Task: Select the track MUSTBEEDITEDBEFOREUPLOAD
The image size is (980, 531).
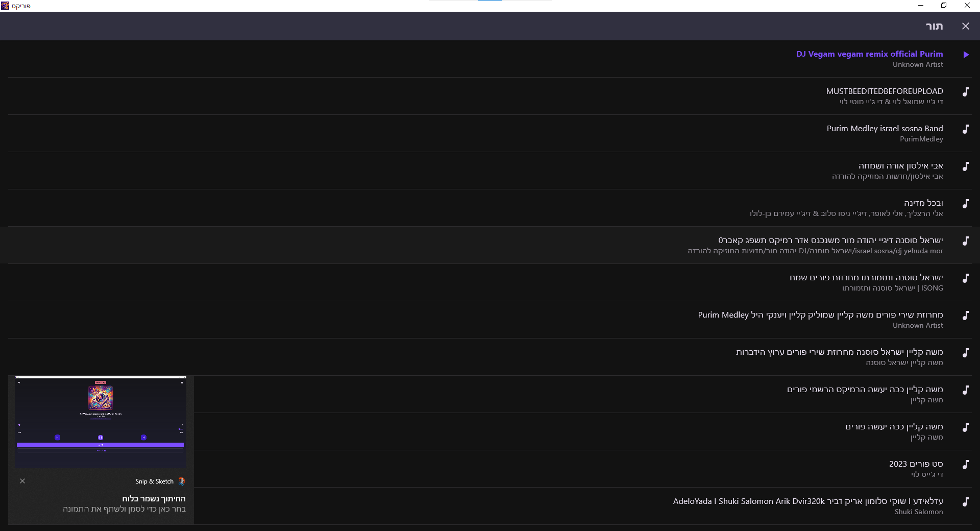Action: (x=884, y=91)
